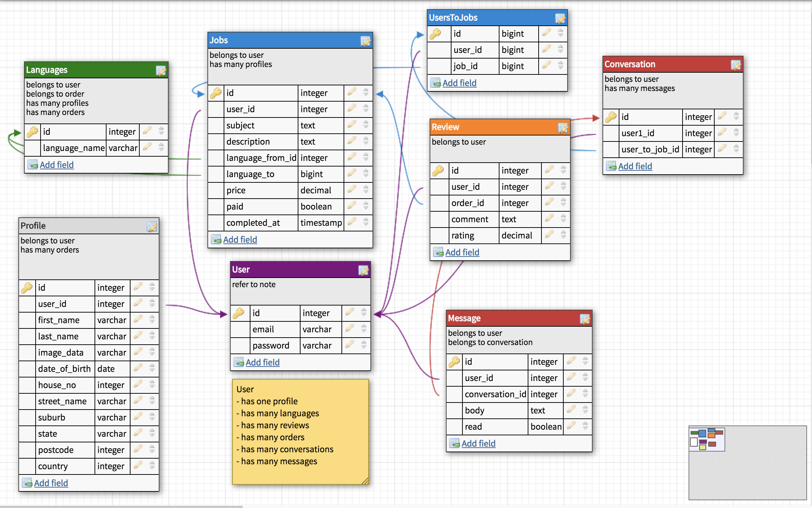
Task: Click Add field link in Profile table
Action: pyautogui.click(x=51, y=483)
